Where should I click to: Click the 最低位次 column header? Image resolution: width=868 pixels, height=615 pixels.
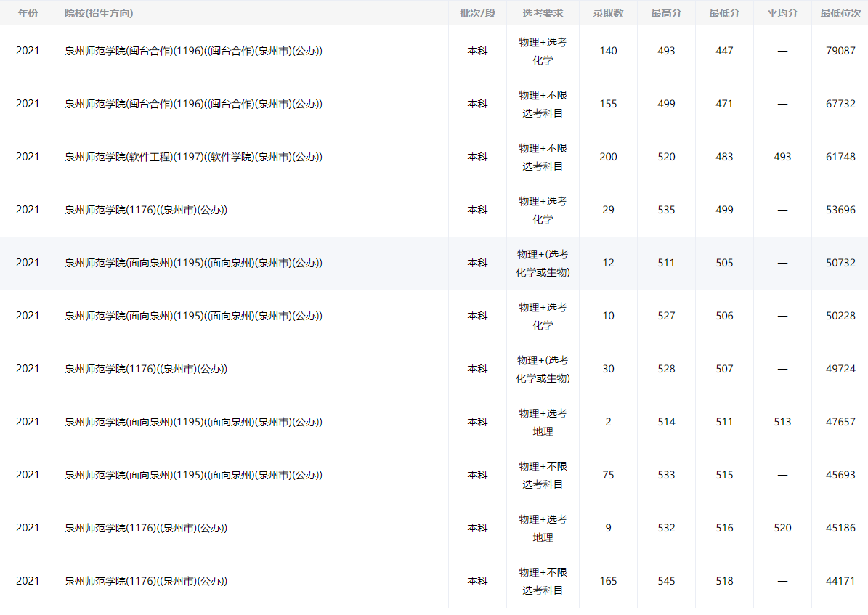840,13
